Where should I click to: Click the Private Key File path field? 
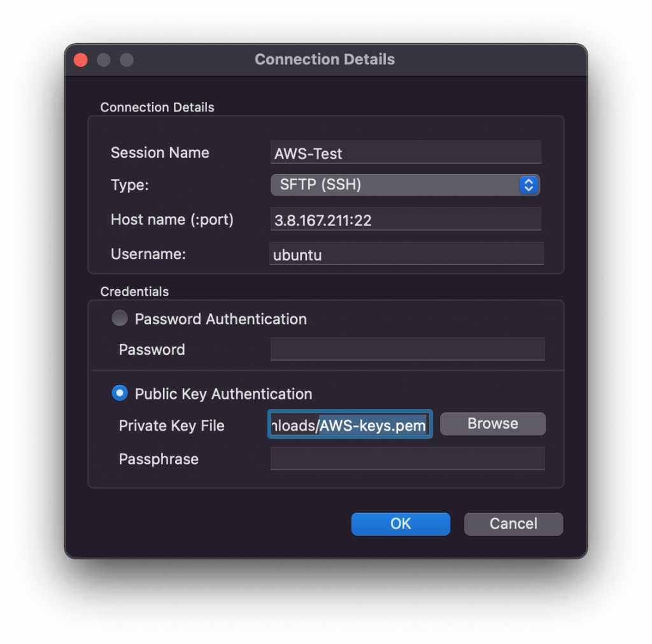coord(350,424)
